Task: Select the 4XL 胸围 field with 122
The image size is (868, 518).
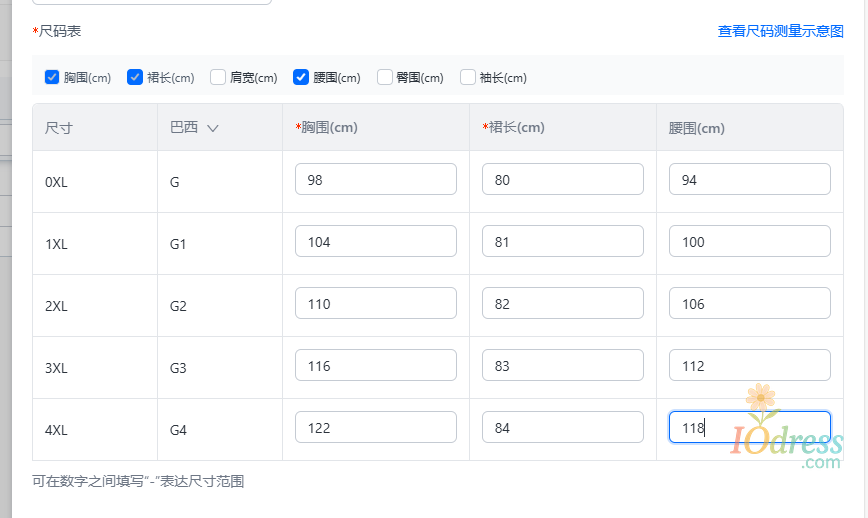Action: pyautogui.click(x=375, y=428)
